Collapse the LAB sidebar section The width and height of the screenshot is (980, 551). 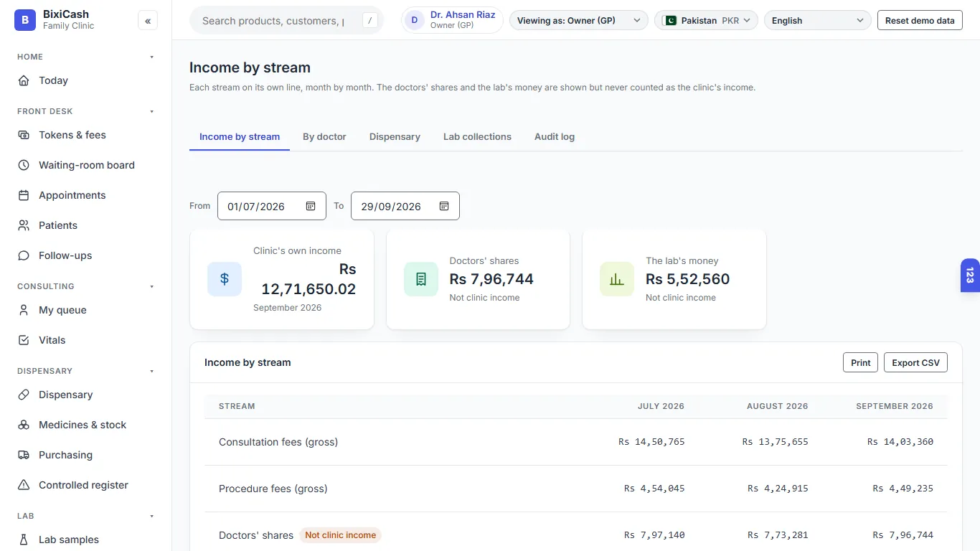click(x=151, y=516)
